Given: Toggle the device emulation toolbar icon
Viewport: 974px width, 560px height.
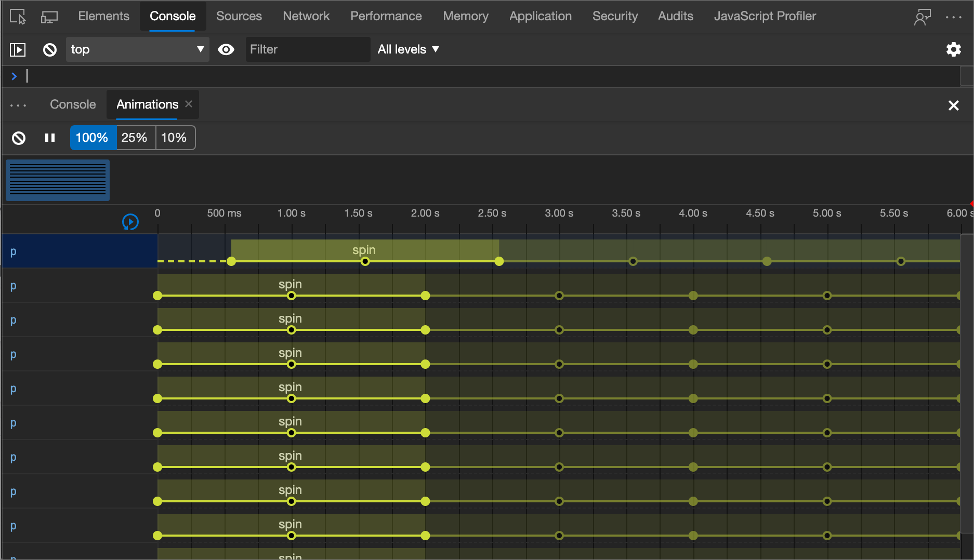Looking at the screenshot, I should pos(49,17).
